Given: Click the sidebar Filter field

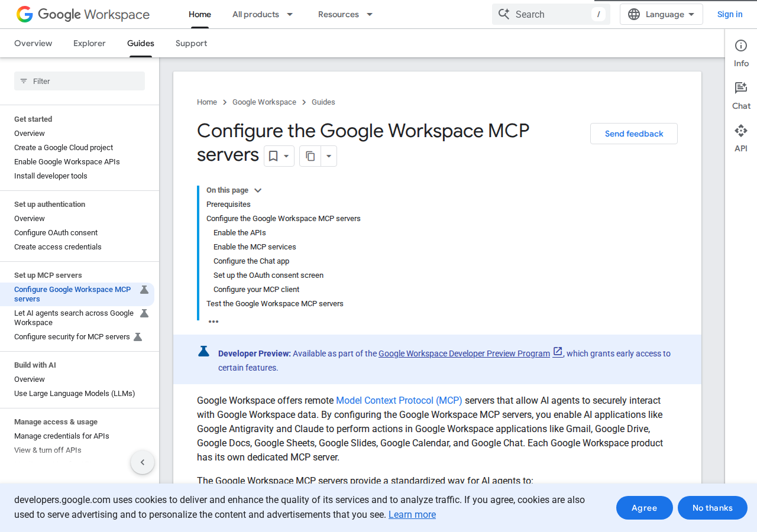Looking at the screenshot, I should coord(79,81).
